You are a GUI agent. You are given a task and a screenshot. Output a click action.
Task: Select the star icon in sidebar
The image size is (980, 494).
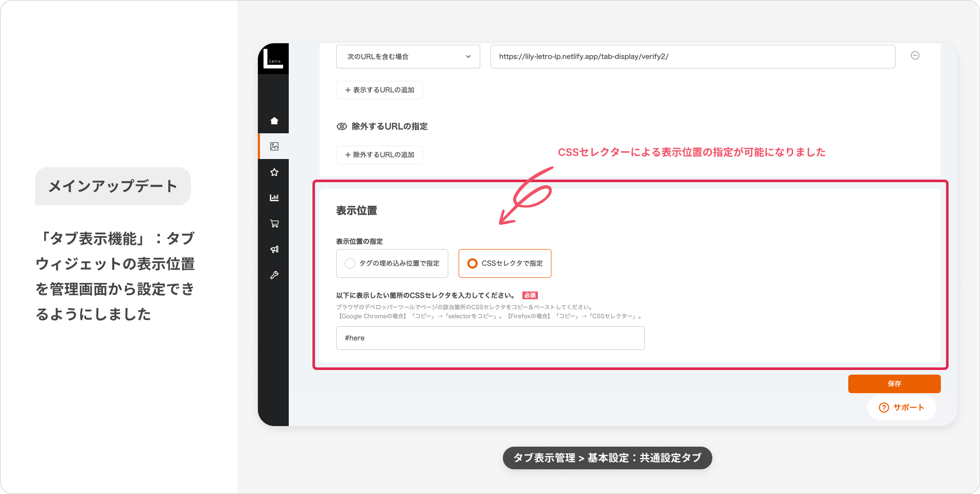click(x=274, y=172)
